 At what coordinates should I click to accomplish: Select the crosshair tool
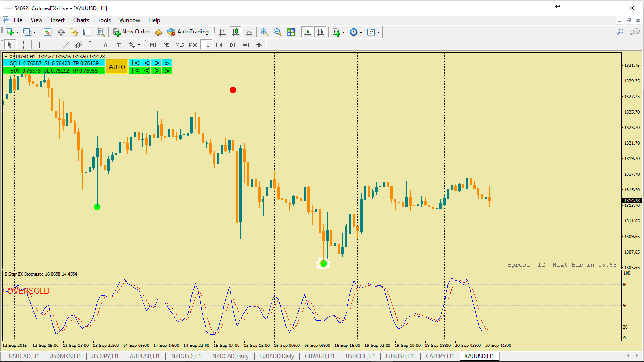point(23,45)
